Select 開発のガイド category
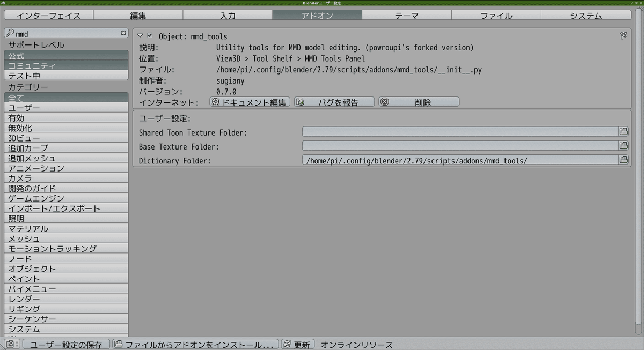Image resolution: width=644 pixels, height=350 pixels. tap(66, 188)
